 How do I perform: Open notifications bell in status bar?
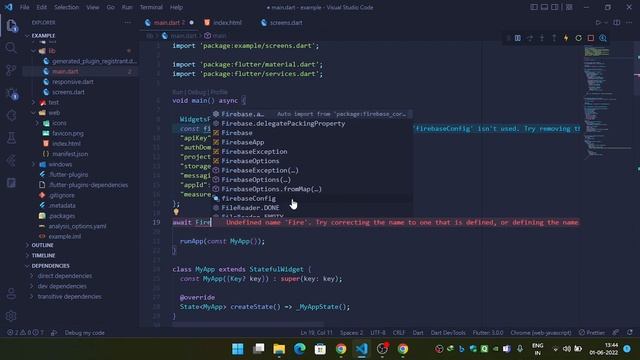click(x=630, y=333)
